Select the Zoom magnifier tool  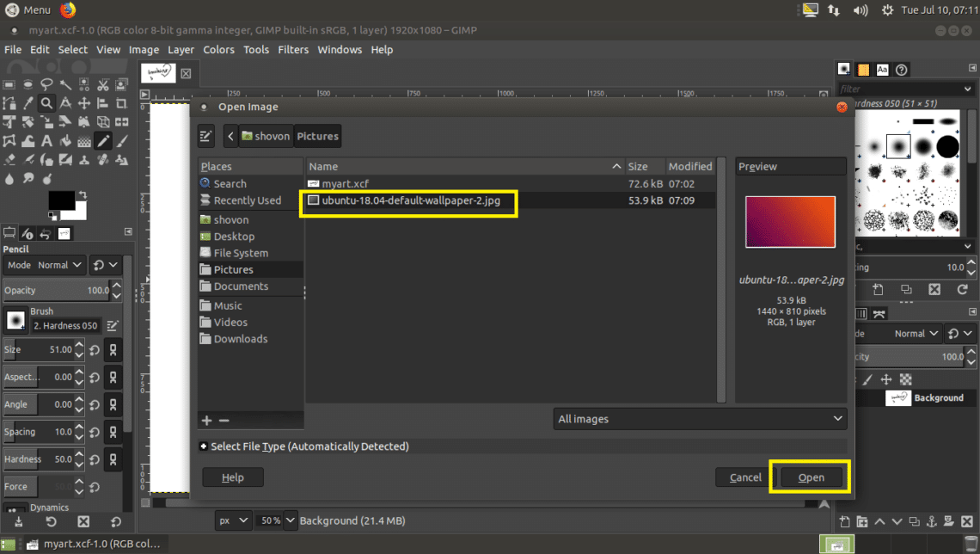tap(46, 103)
